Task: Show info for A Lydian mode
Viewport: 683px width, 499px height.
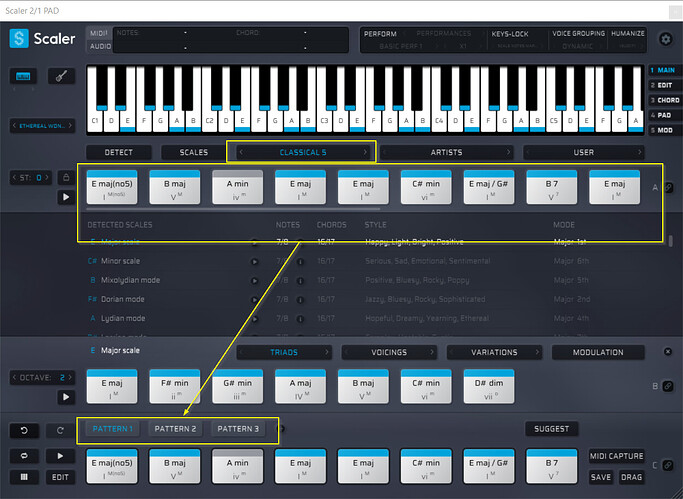Action: (x=300, y=319)
